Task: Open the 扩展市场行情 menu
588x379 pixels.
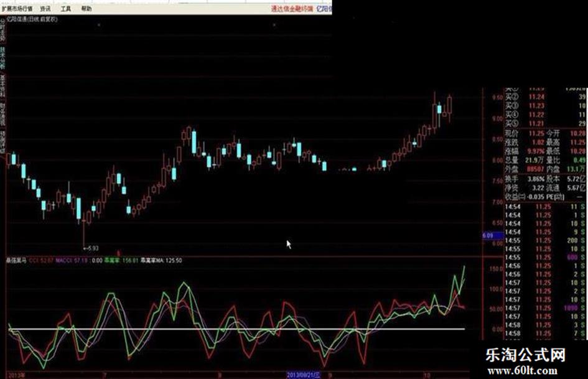Action: (17, 8)
